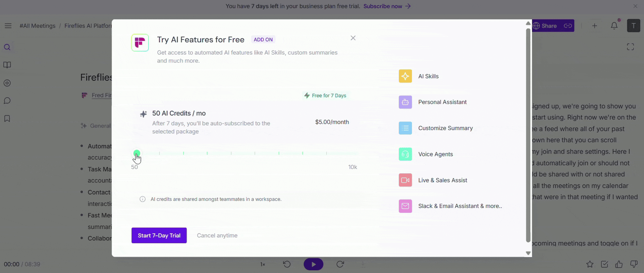Open the chat bubble icon in sidebar
The width and height of the screenshot is (644, 273).
[x=7, y=101]
